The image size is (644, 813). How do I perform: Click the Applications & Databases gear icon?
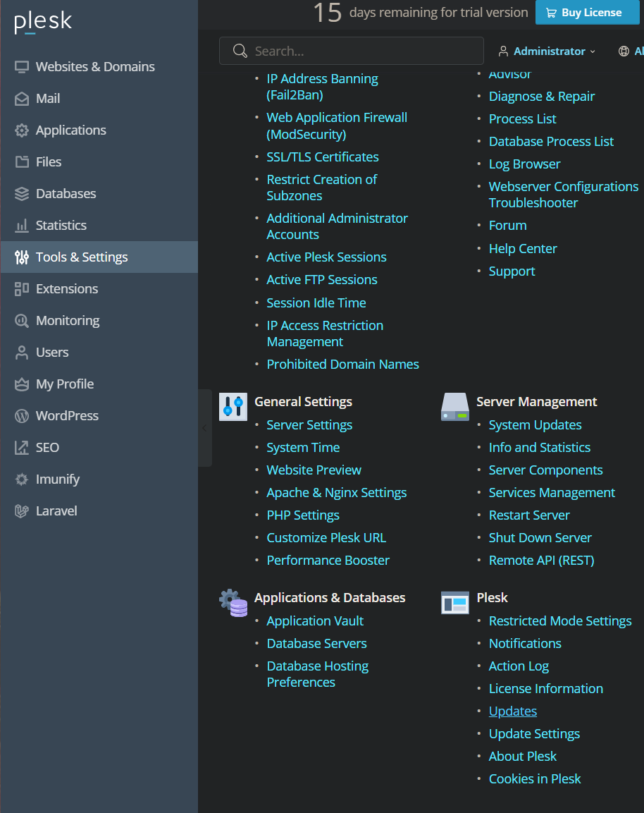(233, 603)
